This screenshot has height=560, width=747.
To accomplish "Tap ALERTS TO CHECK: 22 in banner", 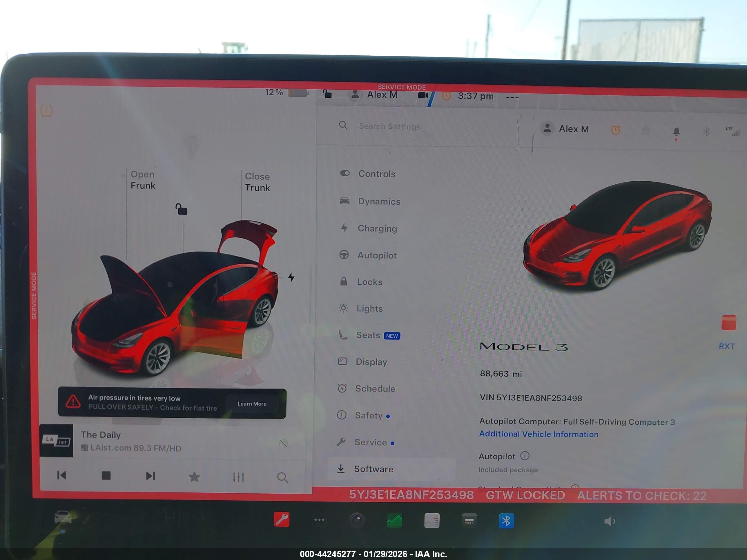I will (642, 496).
